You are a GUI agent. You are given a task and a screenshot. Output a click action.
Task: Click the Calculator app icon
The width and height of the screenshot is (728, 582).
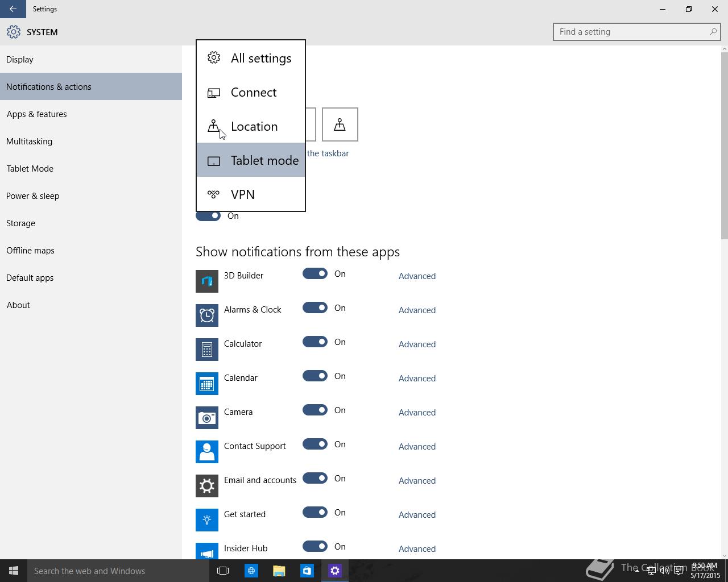207,350
